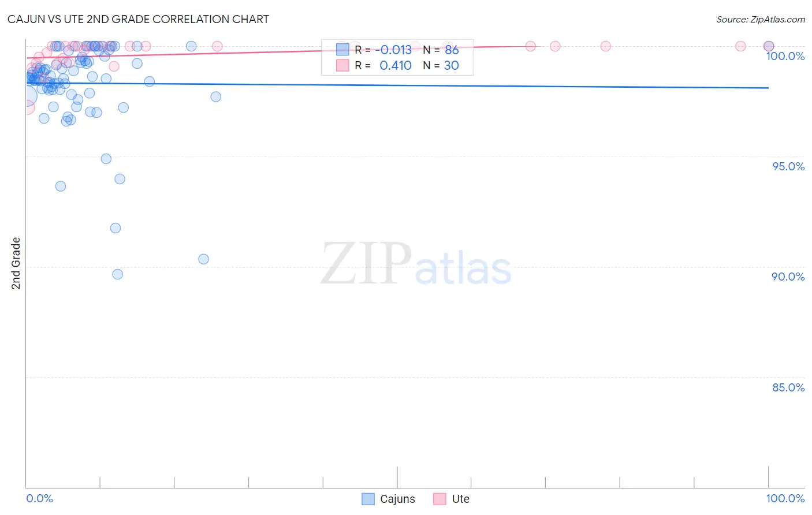812x515 pixels.
Task: Click the blue swatch beside R = -0.013
Action: (342, 50)
